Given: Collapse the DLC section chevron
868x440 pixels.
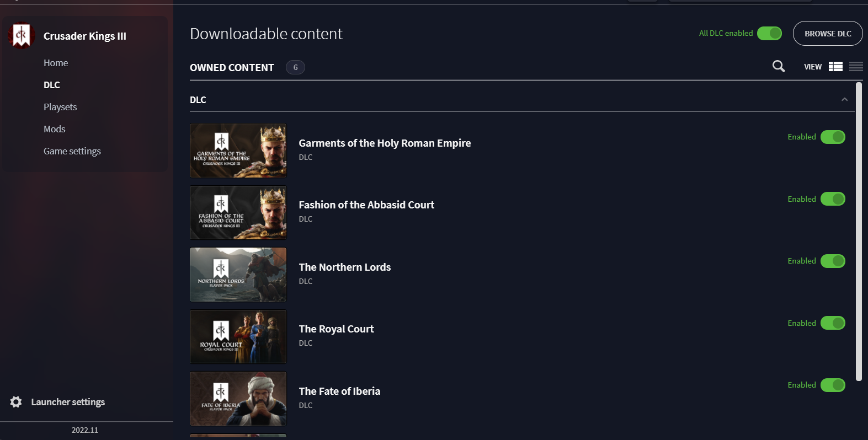Looking at the screenshot, I should [844, 100].
